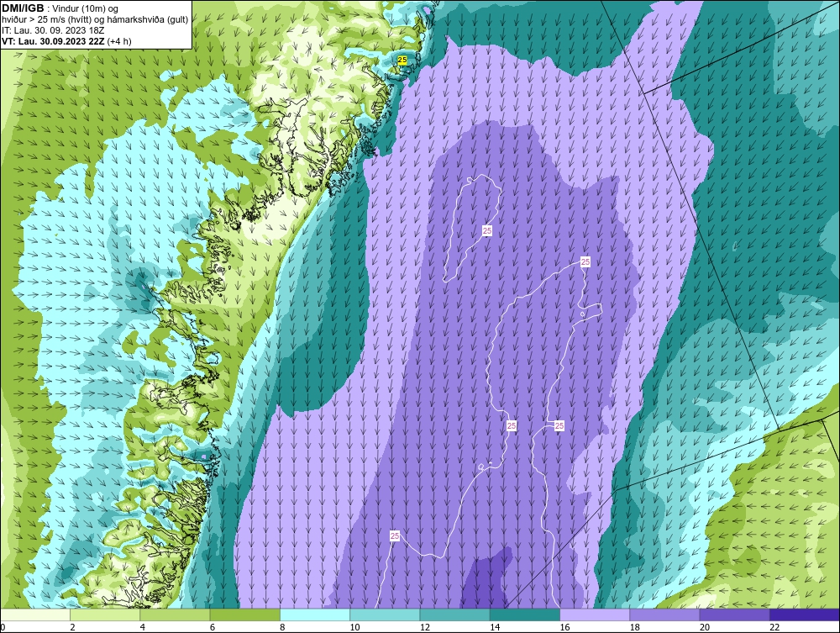Pick the 12–14 m/s teal legend swatch
The image size is (840, 633).
coord(454,615)
